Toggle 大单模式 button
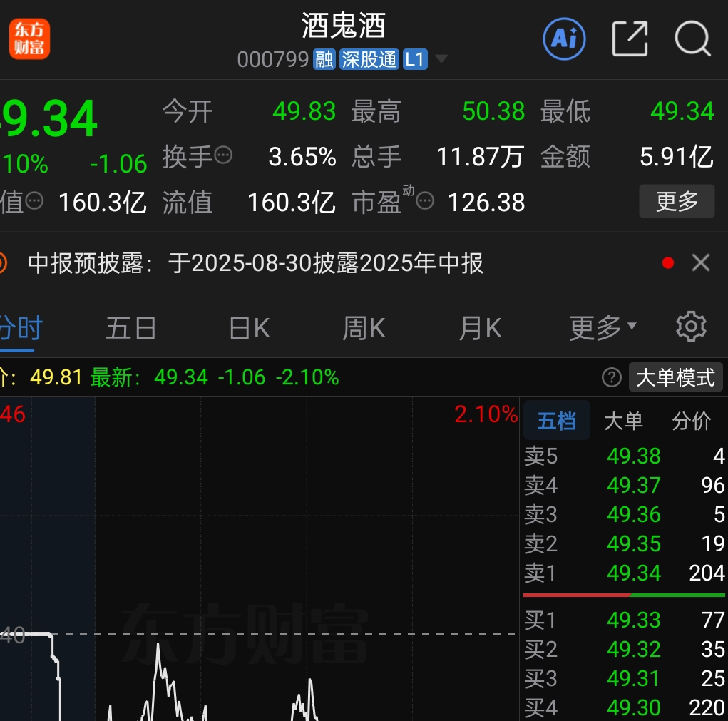The width and height of the screenshot is (728, 721). pos(675,377)
